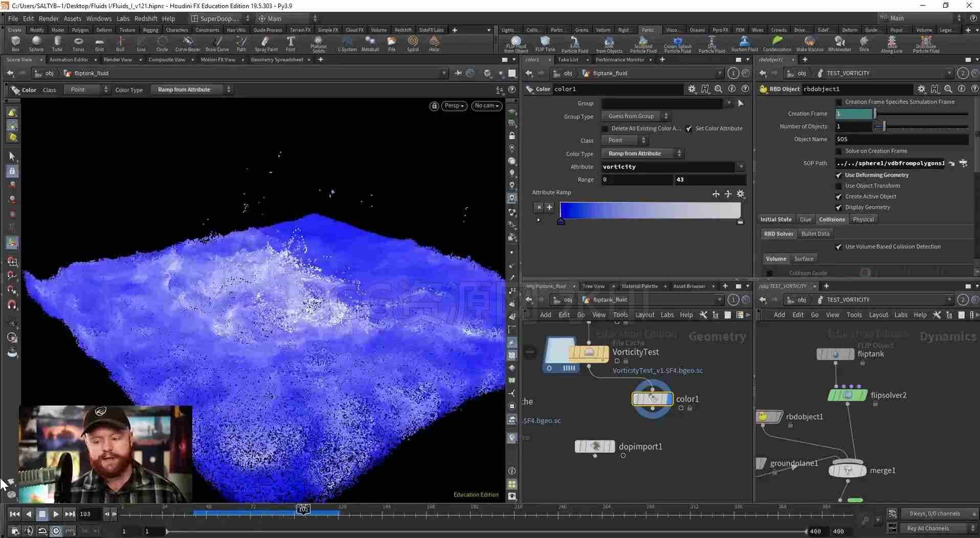The image size is (980, 538).
Task: Open the No cam camera menu
Action: [x=486, y=106]
